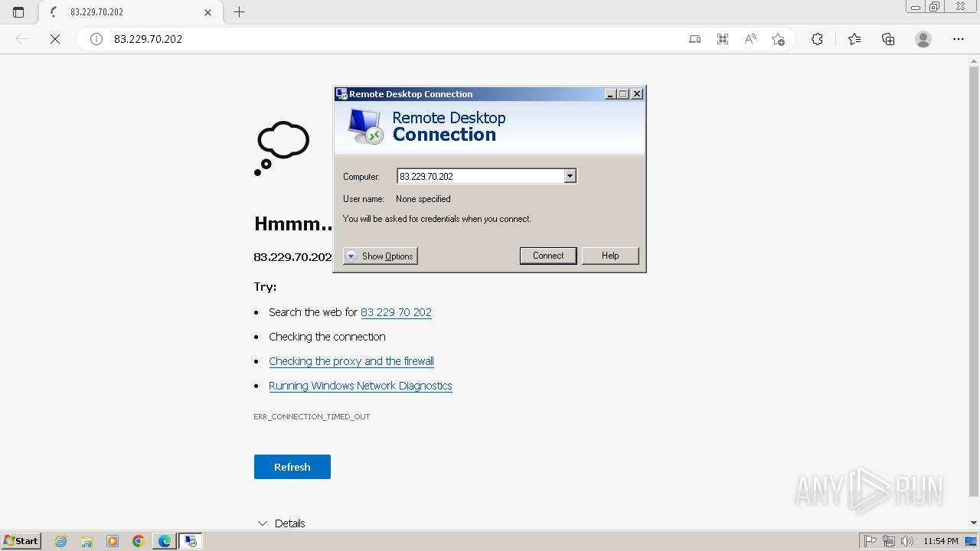The width and height of the screenshot is (980, 551).
Task: Click the blue Refresh button
Action: click(292, 467)
